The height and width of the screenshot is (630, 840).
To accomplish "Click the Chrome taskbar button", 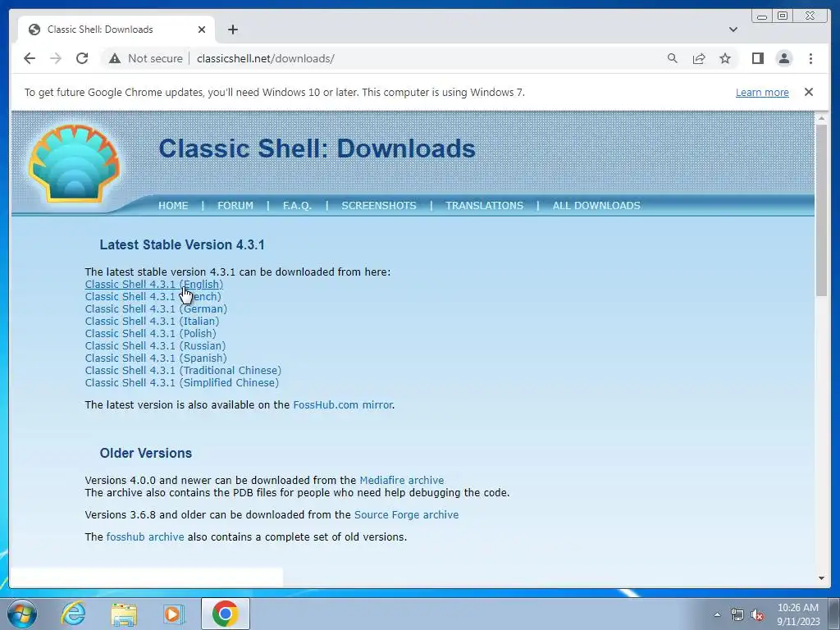I will click(225, 614).
